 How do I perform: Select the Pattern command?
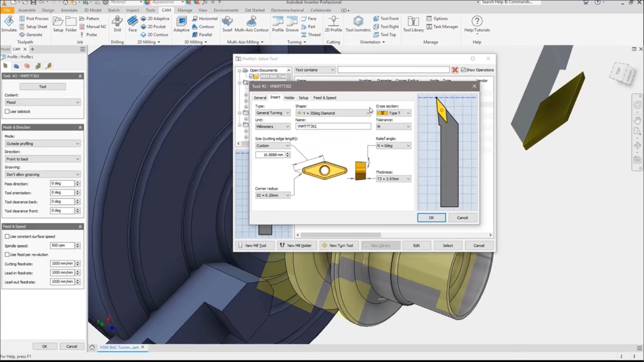pos(89,18)
